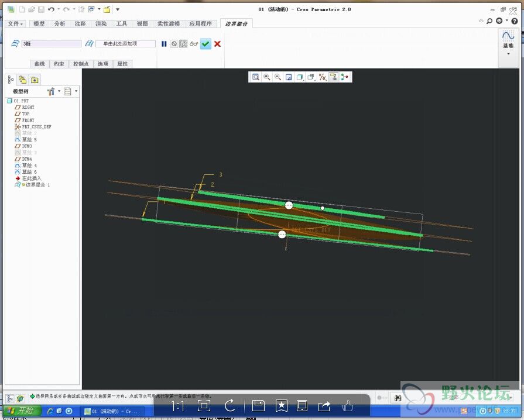Open the 约束 panel tab
524x420 pixels.
tap(59, 64)
